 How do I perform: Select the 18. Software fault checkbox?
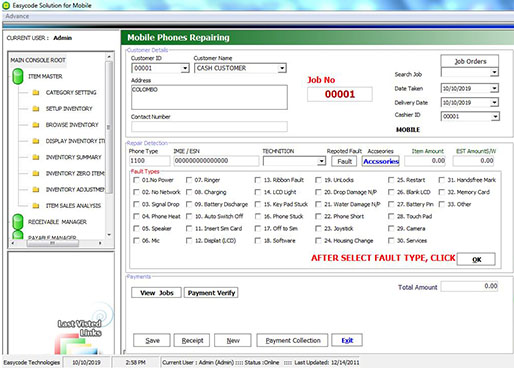258,240
